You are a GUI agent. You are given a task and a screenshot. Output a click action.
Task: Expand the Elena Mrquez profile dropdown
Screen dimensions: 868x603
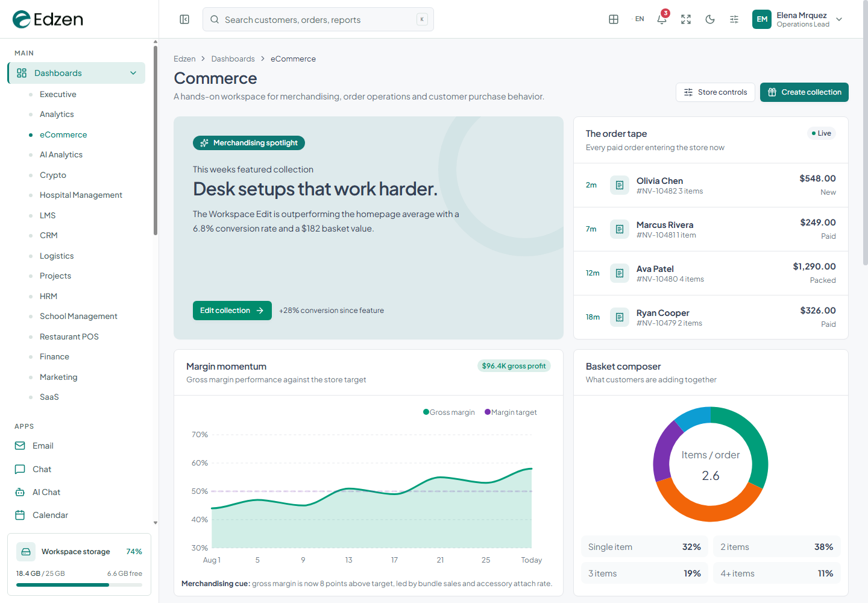click(839, 19)
